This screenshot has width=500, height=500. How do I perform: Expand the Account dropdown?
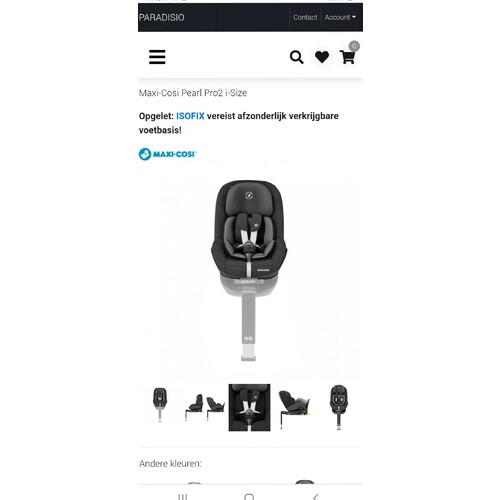[340, 17]
